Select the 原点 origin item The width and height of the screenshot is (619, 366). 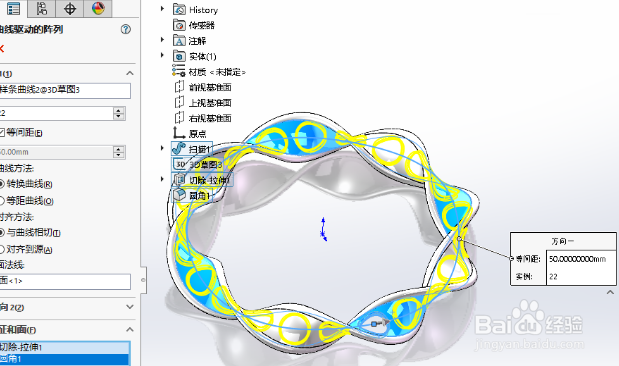point(198,134)
